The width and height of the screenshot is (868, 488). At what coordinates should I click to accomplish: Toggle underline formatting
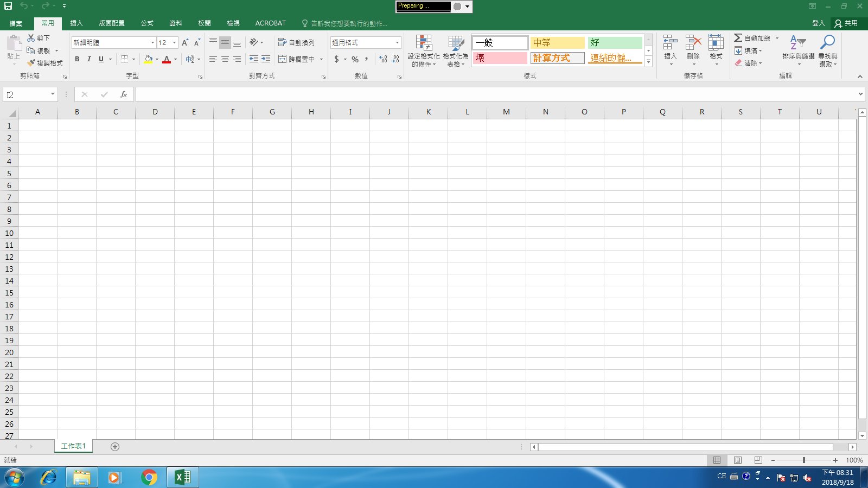point(101,59)
